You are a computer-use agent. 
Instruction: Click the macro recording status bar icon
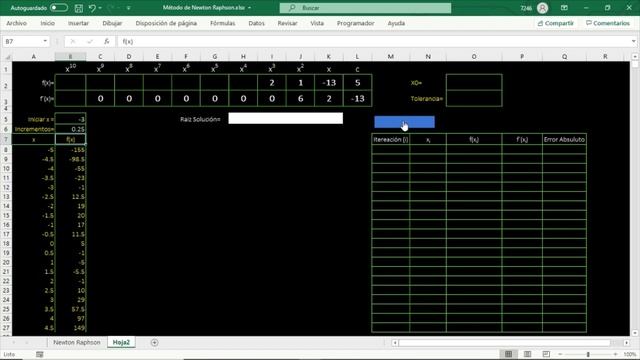[x=40, y=354]
